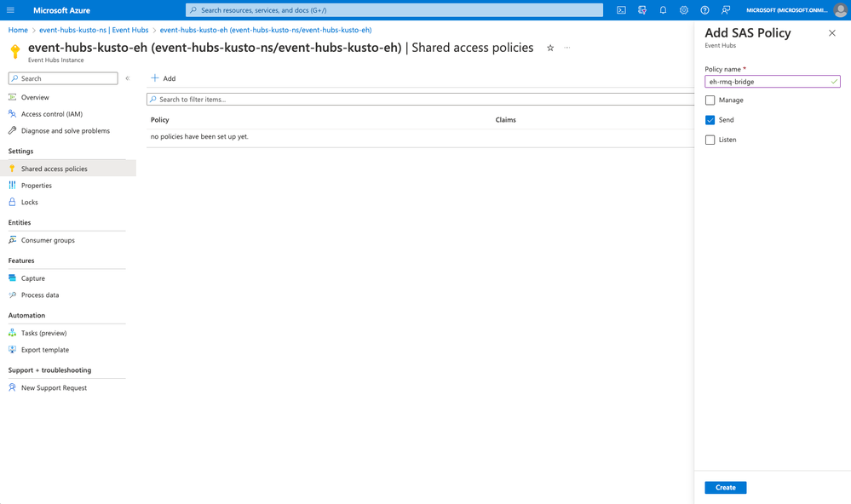Screen dimensions: 851x504
Task: Click the plus icon next to Add
Action: 155,78
